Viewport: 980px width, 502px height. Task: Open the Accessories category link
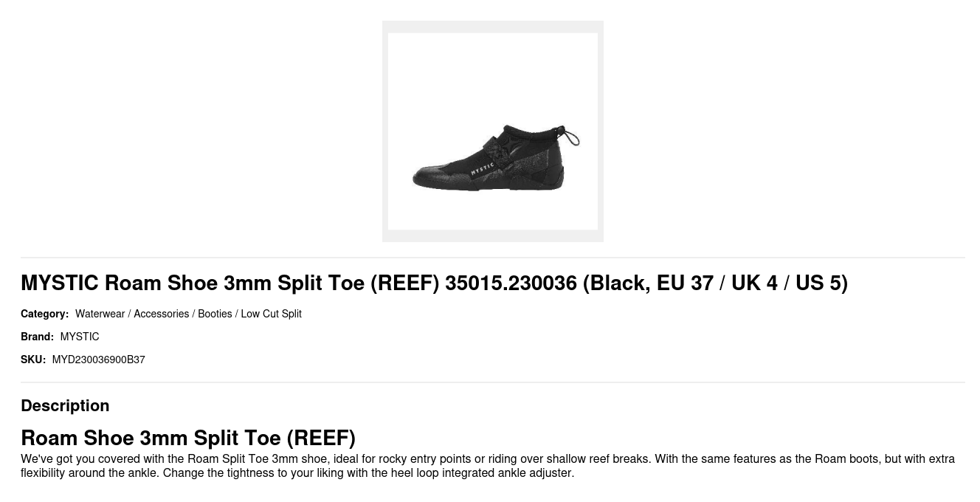tap(161, 314)
